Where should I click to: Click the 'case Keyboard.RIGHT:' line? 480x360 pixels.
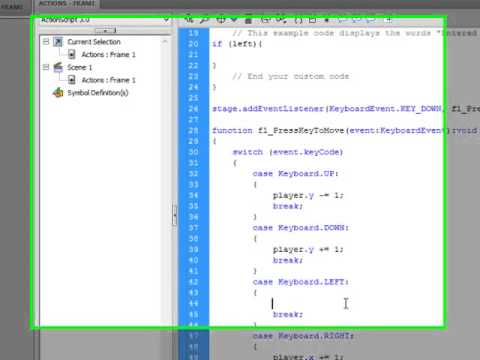click(303, 336)
